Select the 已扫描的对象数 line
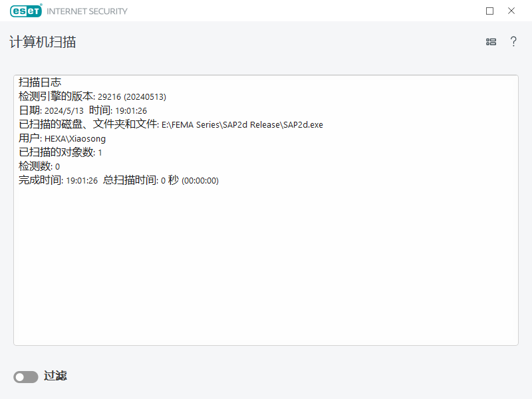Viewport: 532px width, 399px height. 60,152
